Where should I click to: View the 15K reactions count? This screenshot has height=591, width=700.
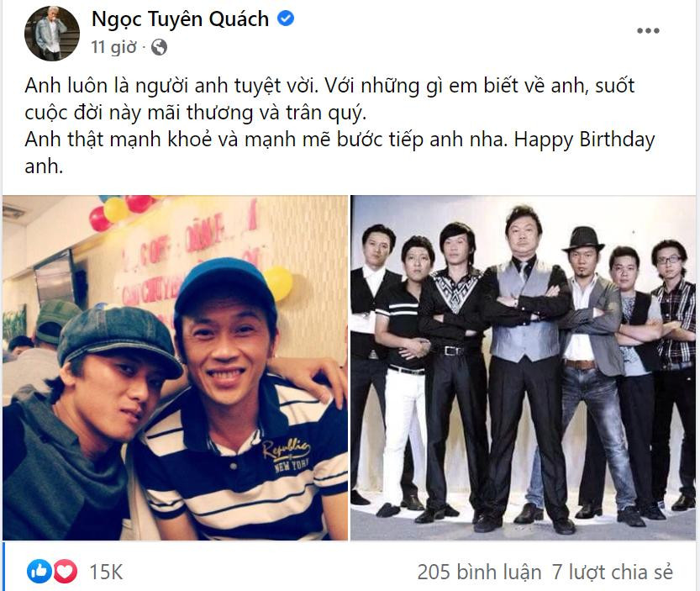(106, 573)
